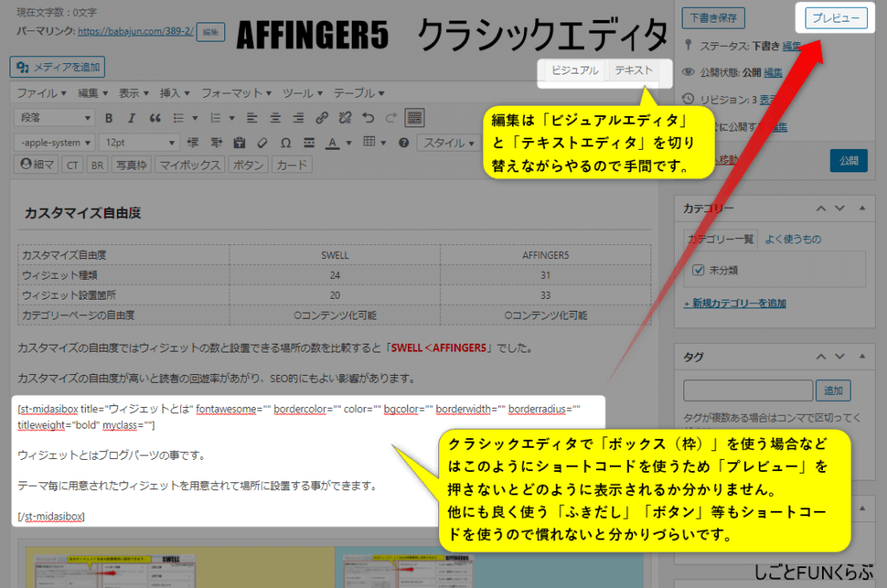Click the メディアを追加 button
The width and height of the screenshot is (887, 588).
coord(57,68)
